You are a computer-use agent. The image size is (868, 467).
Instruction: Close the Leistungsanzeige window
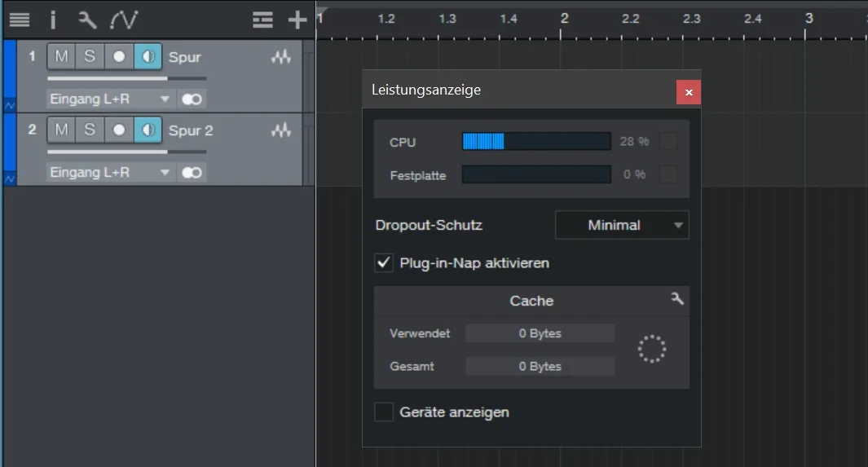coord(689,92)
